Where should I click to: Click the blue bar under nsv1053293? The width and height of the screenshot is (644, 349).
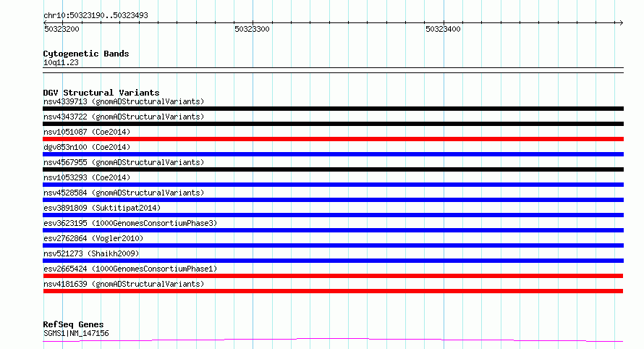(333, 185)
